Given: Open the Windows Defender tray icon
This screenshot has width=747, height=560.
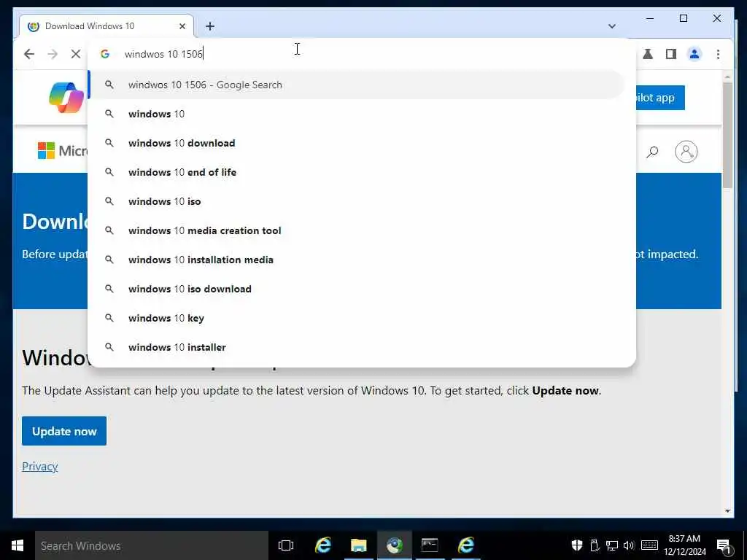Looking at the screenshot, I should click(576, 545).
